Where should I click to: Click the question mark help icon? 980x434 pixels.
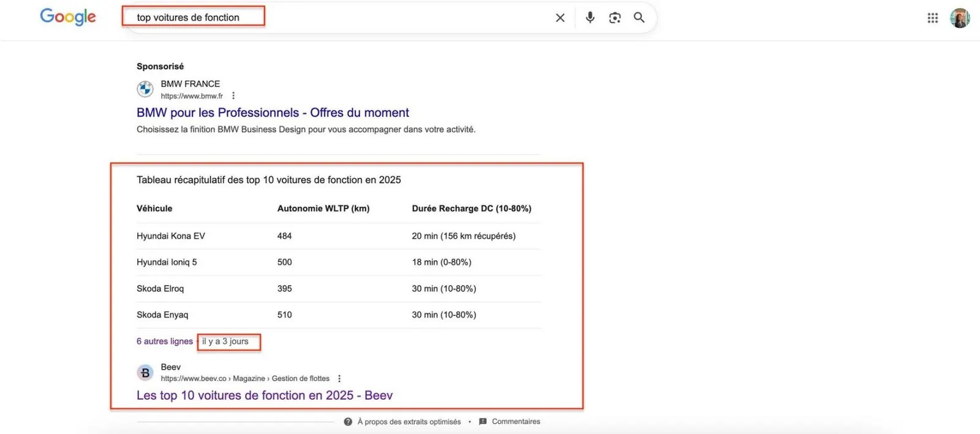(348, 422)
